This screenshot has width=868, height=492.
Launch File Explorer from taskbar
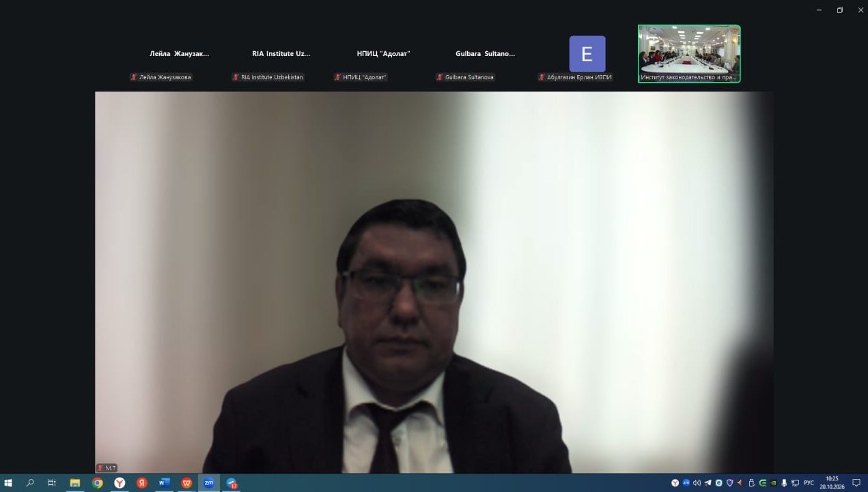pyautogui.click(x=75, y=482)
